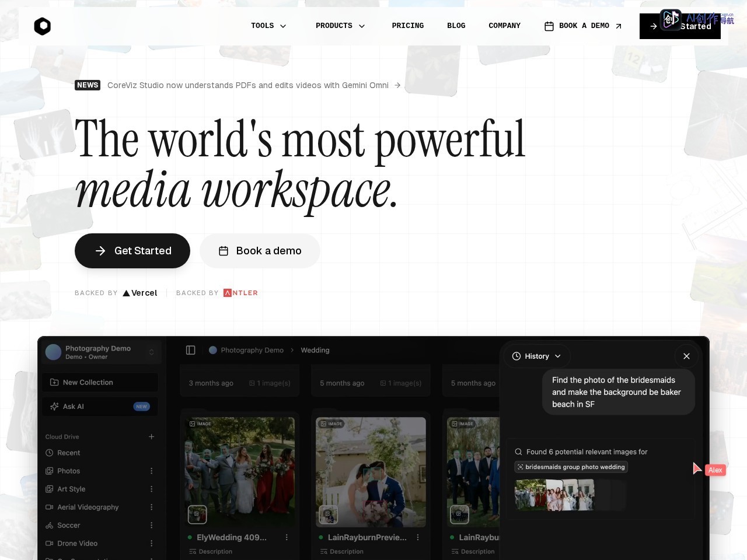The width and height of the screenshot is (747, 560).
Task: Open the Drone Video folder
Action: 72,543
